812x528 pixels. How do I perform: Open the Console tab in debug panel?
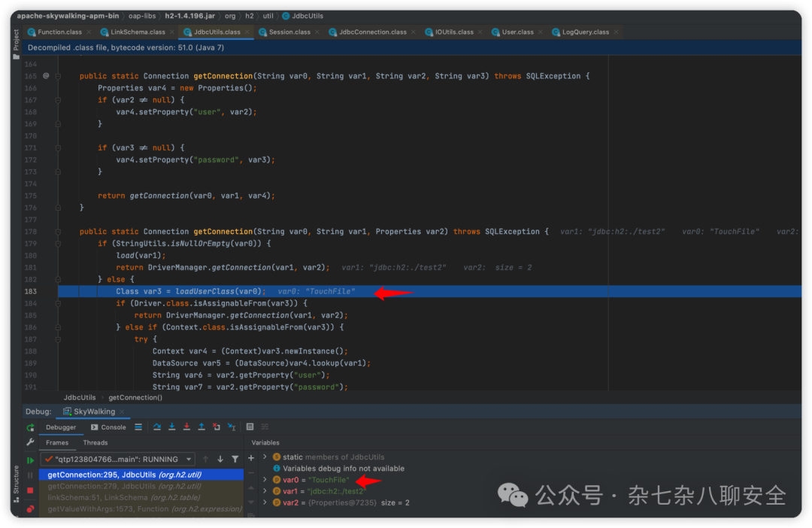point(109,427)
